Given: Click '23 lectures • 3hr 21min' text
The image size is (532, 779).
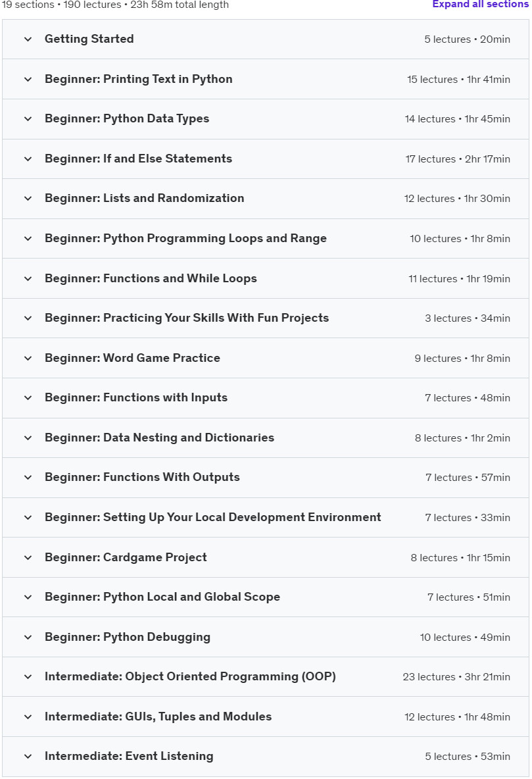Looking at the screenshot, I should point(456,677).
